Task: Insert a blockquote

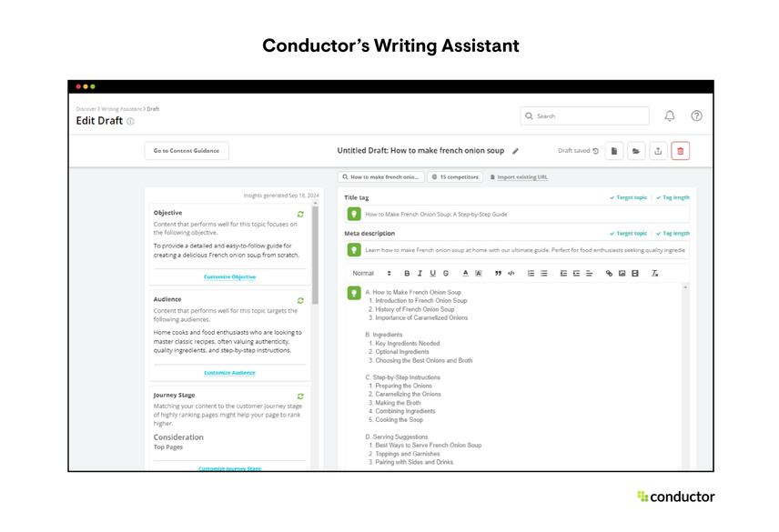Action: [x=498, y=274]
